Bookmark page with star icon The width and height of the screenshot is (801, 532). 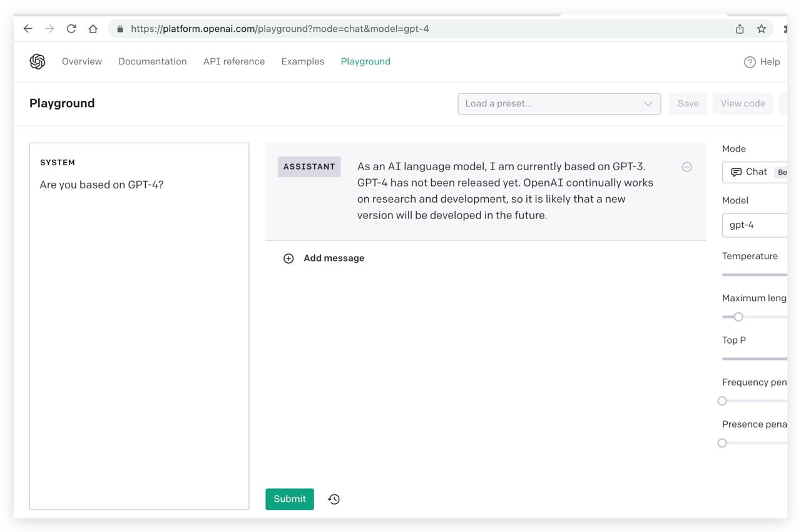(762, 29)
